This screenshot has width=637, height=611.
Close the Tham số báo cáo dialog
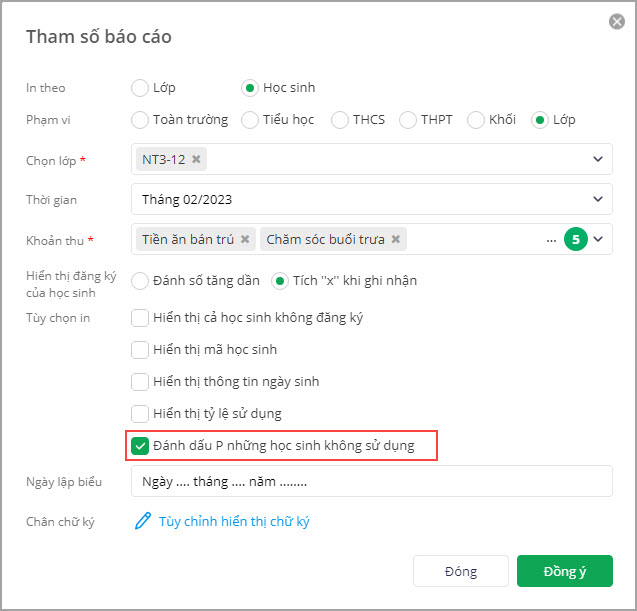click(x=617, y=22)
